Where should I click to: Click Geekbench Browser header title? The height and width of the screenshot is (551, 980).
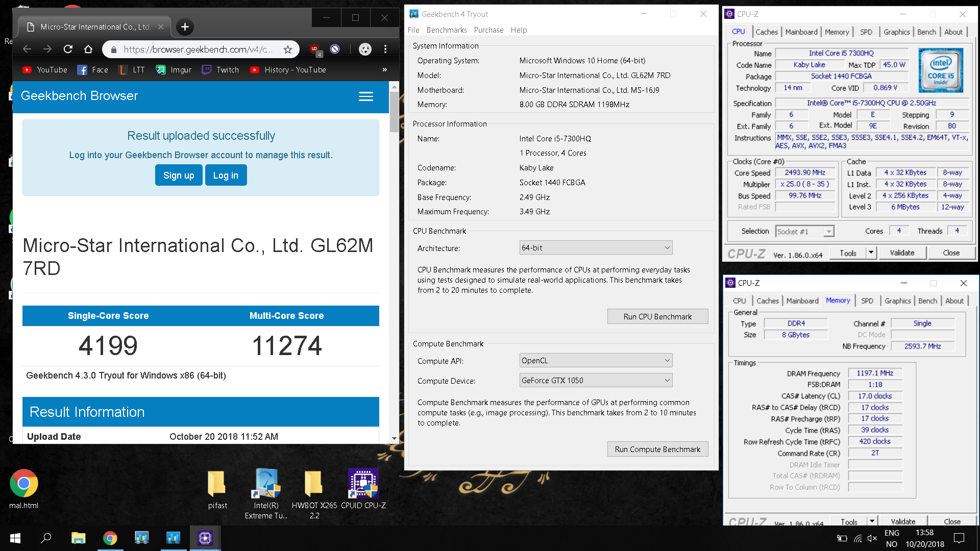point(79,96)
